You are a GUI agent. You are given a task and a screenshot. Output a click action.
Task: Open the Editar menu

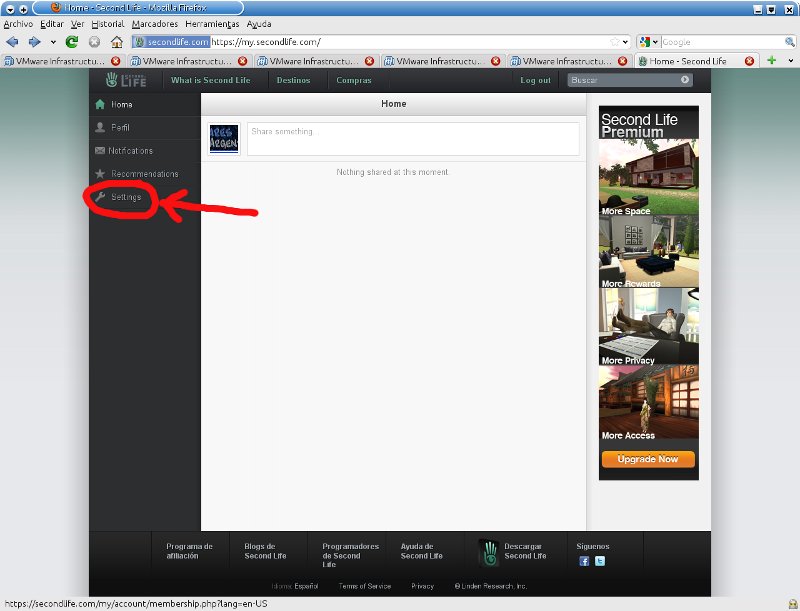coord(52,24)
